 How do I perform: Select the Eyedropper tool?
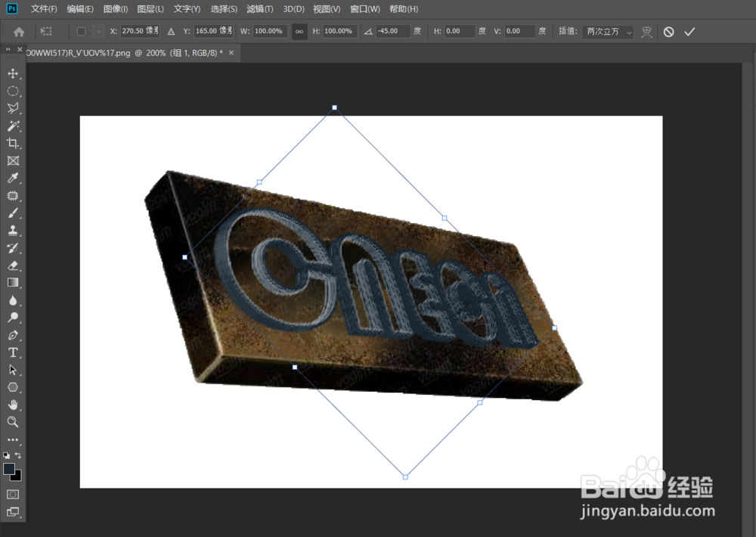pyautogui.click(x=13, y=178)
